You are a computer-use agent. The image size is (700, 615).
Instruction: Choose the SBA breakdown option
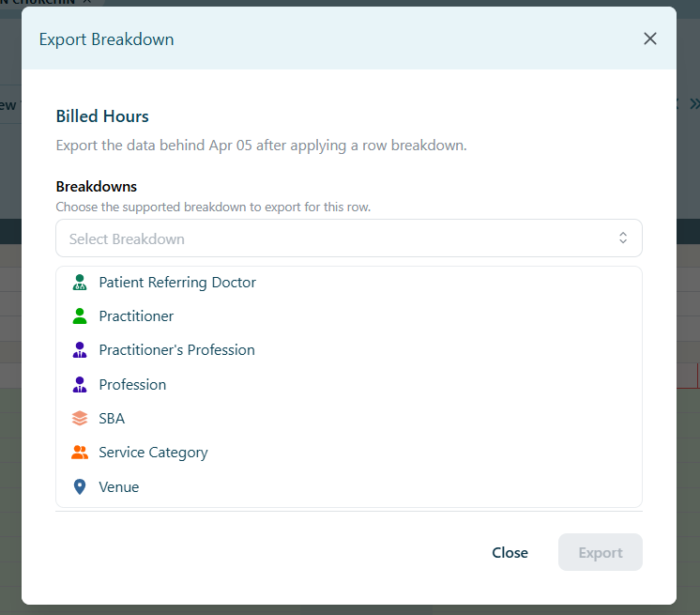point(349,419)
